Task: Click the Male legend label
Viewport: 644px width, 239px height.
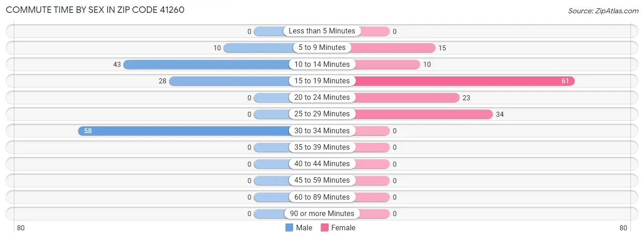Action: click(304, 228)
